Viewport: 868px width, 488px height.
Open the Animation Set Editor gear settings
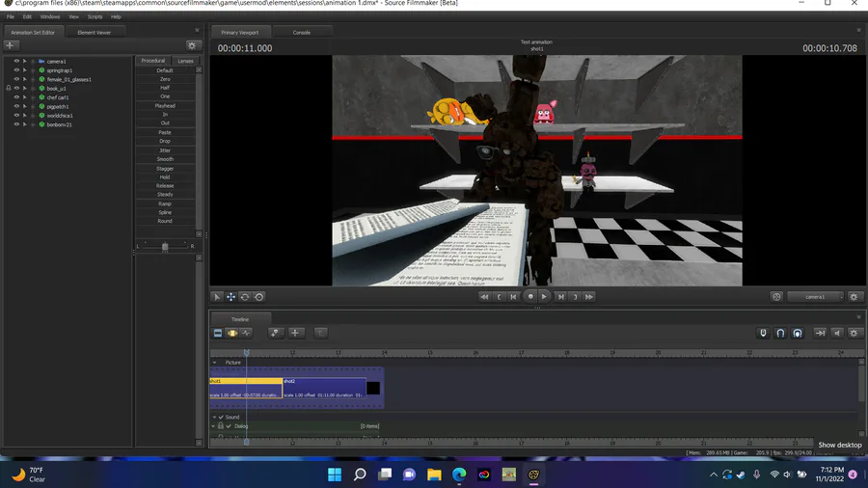click(192, 45)
